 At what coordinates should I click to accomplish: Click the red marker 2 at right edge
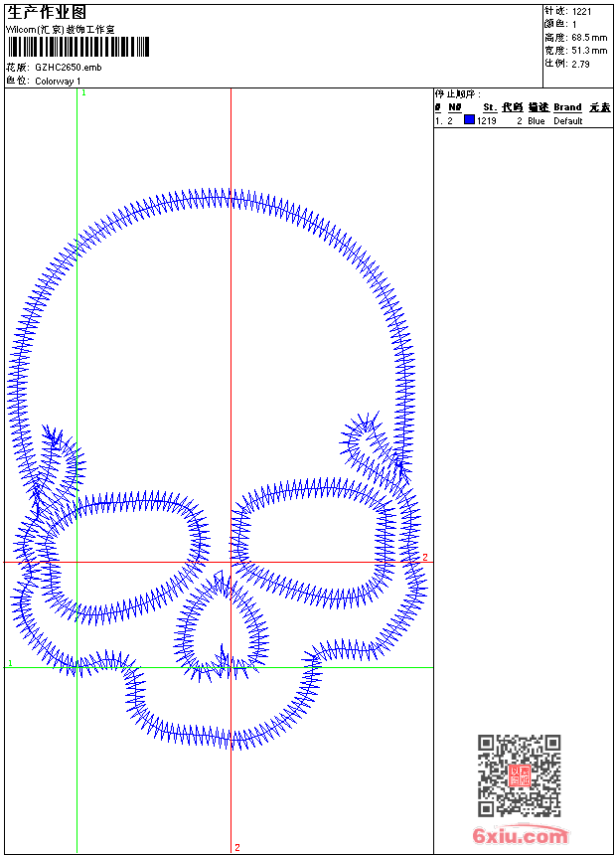425,558
